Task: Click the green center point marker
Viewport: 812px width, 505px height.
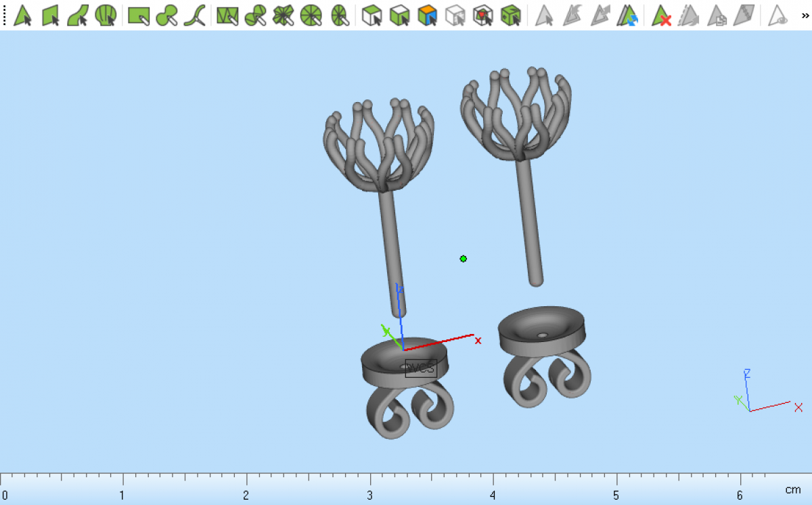Action: [x=464, y=258]
